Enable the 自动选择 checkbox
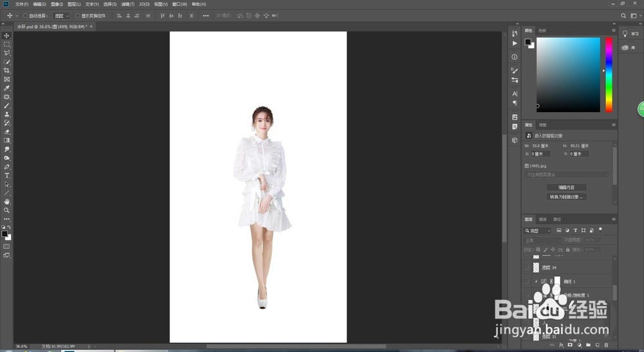 (25, 15)
